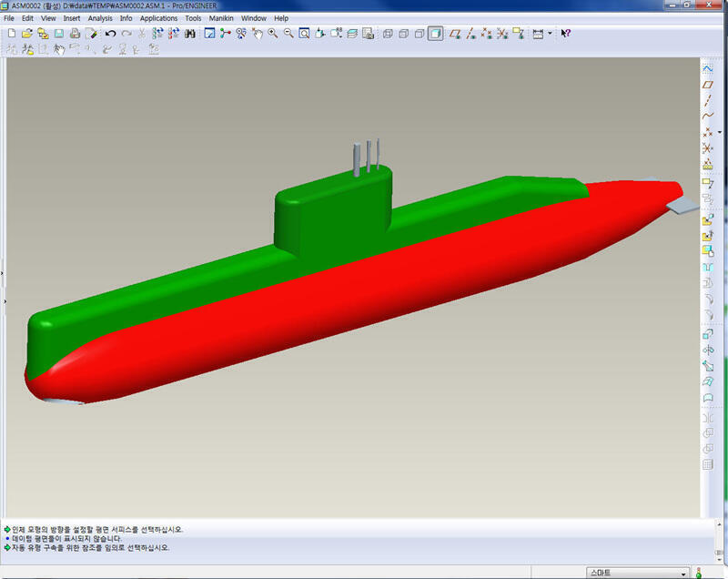
Task: Expand the datum point flyout arrow in right toolbar
Action: pos(719,132)
